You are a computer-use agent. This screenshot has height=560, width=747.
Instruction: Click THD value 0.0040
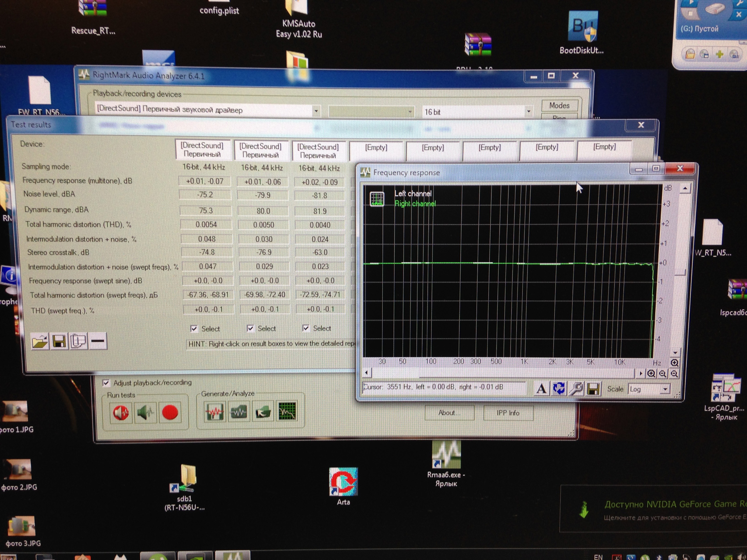[320, 225]
